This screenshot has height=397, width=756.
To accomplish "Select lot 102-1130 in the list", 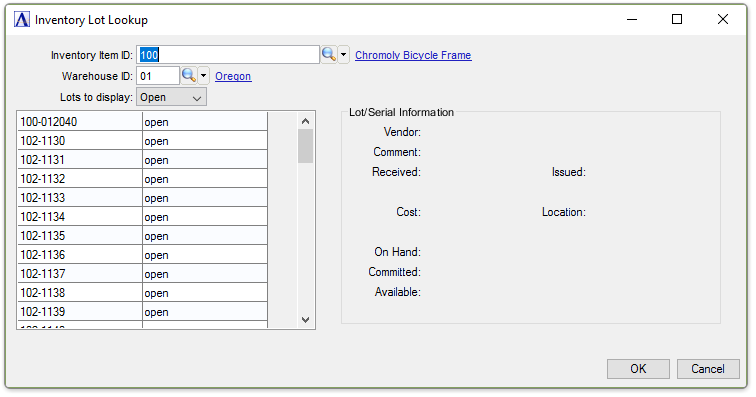I will (x=80, y=140).
